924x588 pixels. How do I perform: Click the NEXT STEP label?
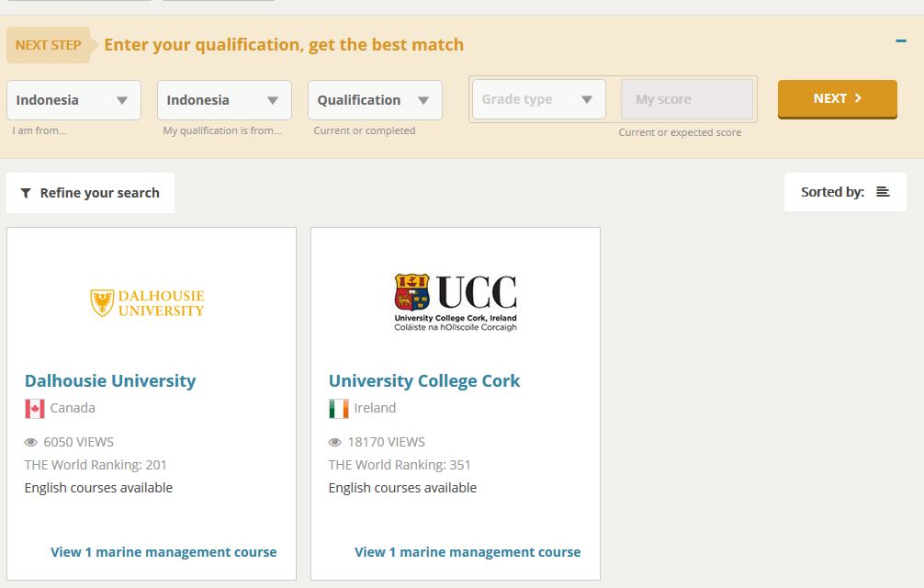49,45
